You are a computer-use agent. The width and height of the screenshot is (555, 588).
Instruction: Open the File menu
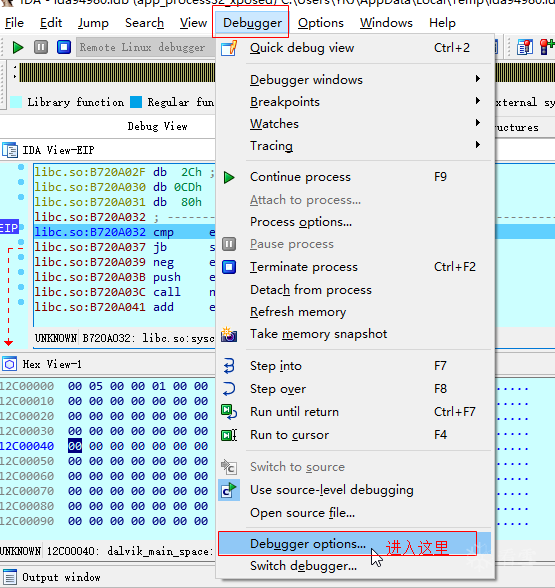[x=14, y=23]
